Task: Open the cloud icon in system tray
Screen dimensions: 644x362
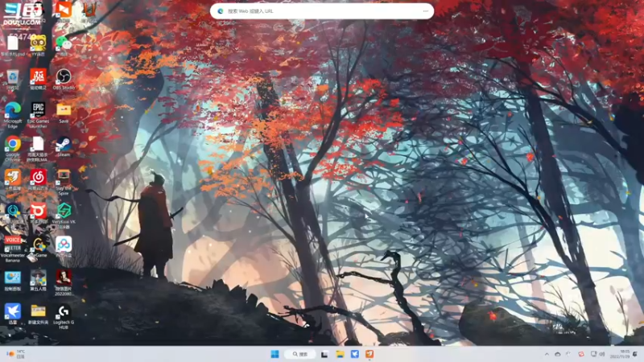Action: point(557,354)
